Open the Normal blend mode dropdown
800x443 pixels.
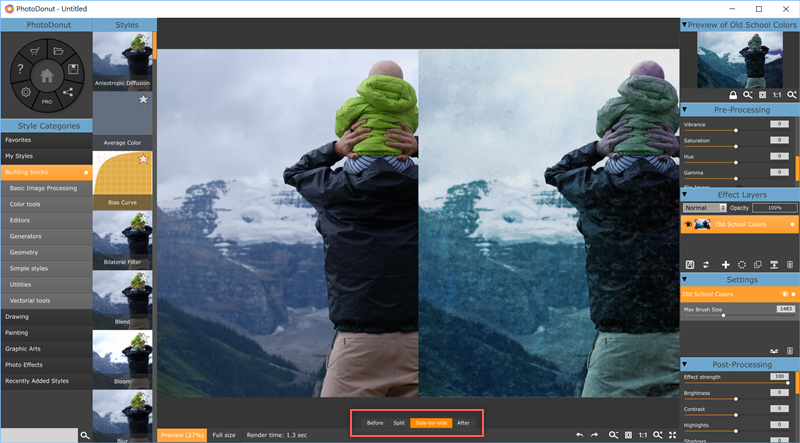pos(705,208)
